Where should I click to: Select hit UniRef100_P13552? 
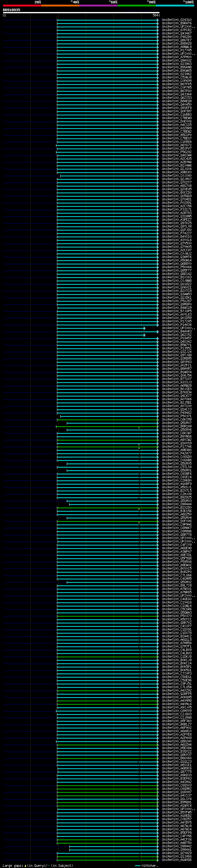pos(176,349)
